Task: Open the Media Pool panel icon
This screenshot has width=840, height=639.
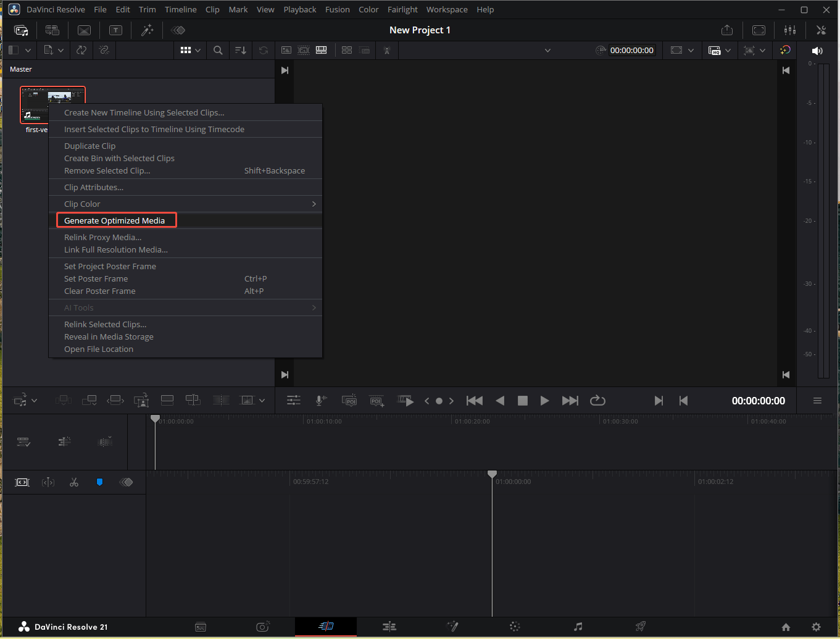Action: coord(21,30)
